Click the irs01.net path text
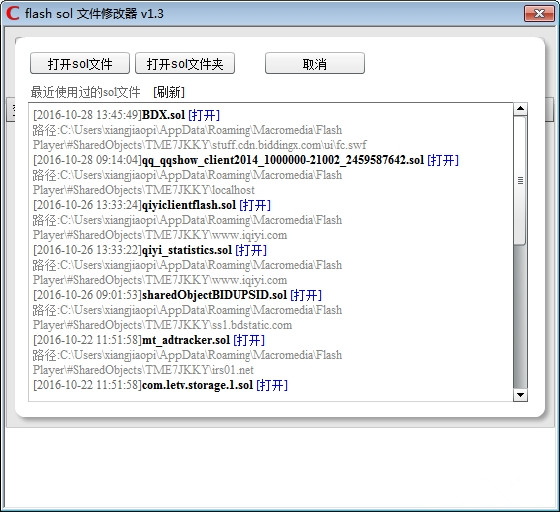 point(143,370)
